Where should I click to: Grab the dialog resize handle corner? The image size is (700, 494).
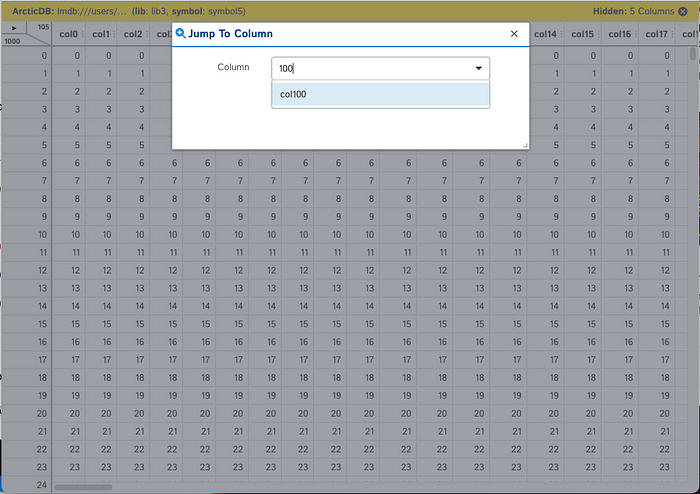(x=524, y=145)
